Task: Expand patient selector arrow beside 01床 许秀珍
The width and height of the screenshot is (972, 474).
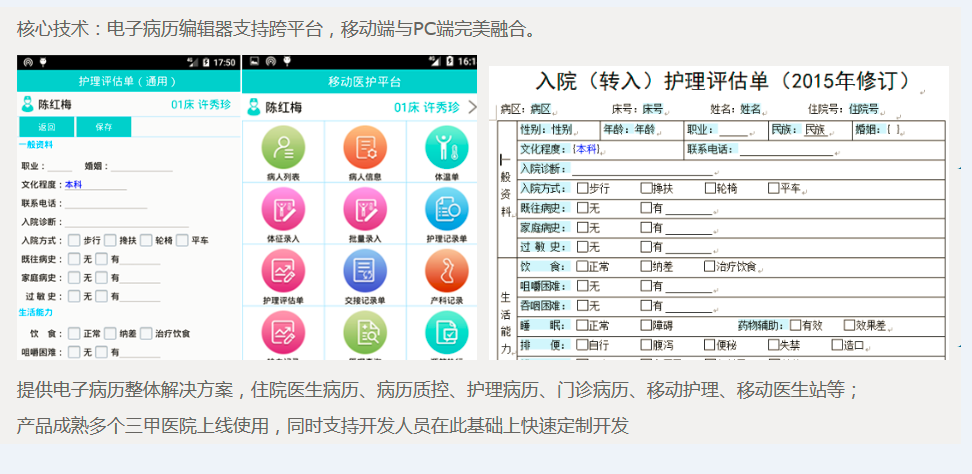Action: point(472,107)
